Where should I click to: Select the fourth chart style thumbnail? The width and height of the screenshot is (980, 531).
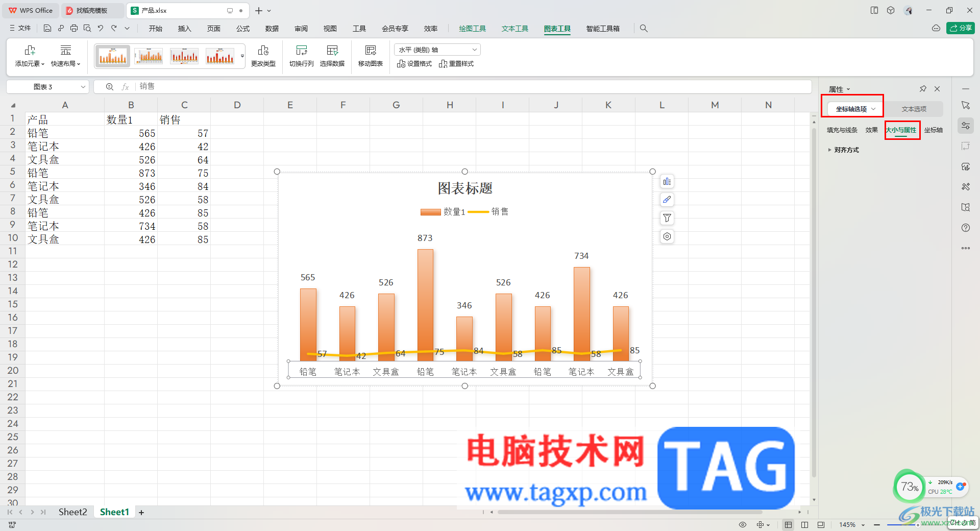(x=220, y=56)
